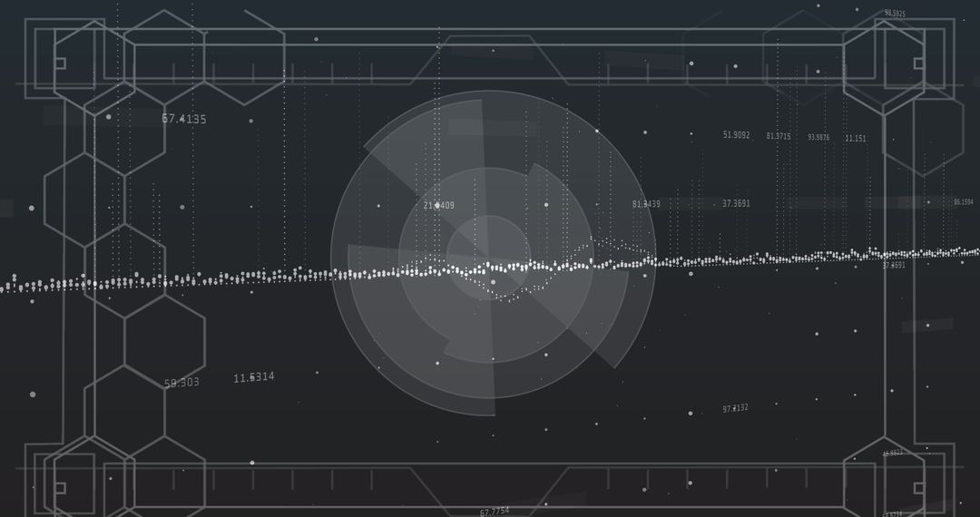This screenshot has height=517, width=980.
Task: Click the 61.3715 data label
Action: [x=779, y=136]
